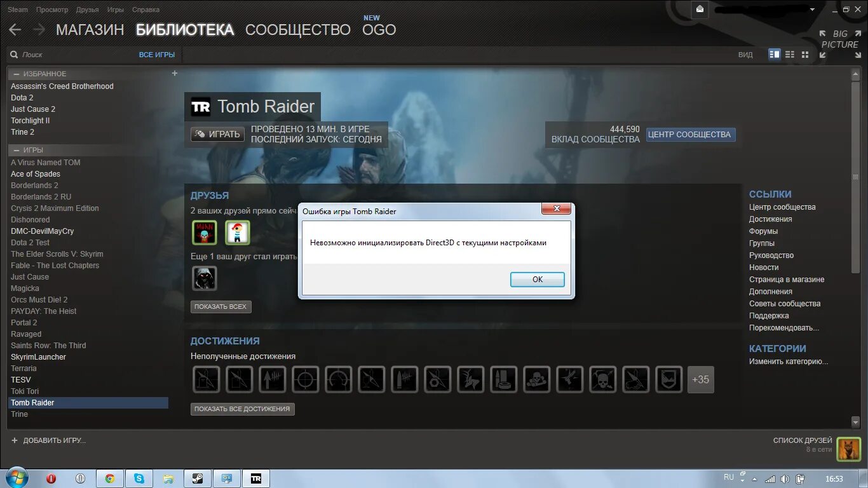
Task: Open the Справка menu
Action: coord(146,10)
